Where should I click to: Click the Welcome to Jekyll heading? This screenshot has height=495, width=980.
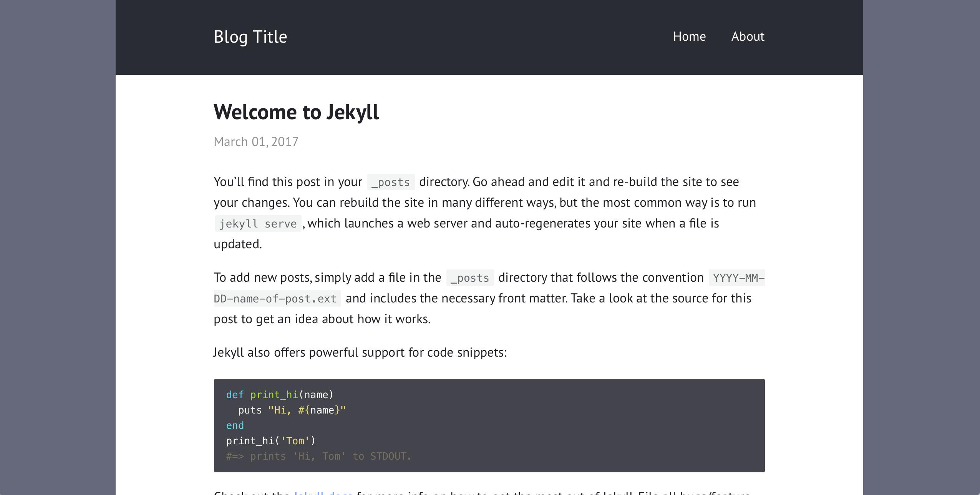[x=296, y=112]
